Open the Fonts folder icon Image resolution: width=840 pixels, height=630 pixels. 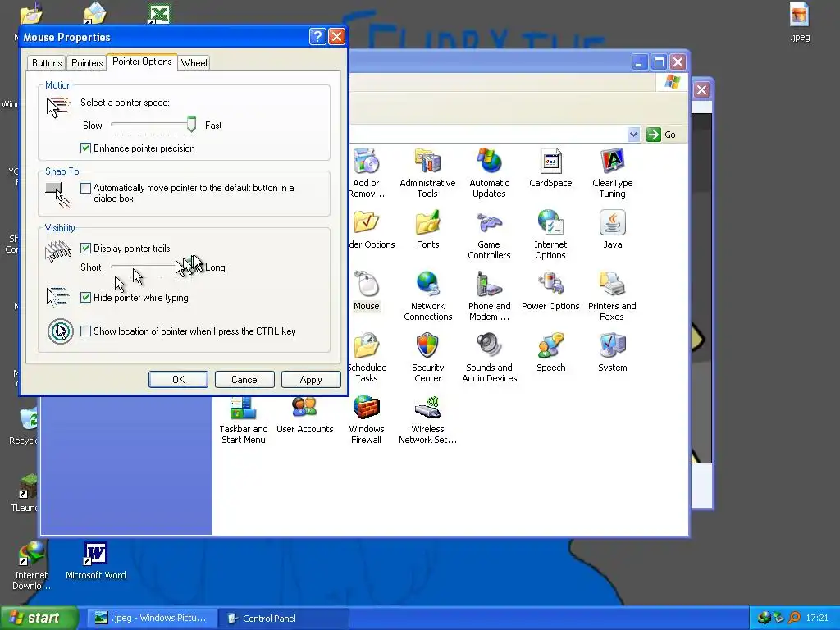(427, 230)
